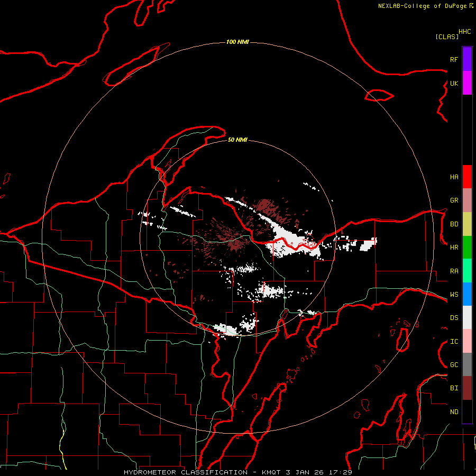Click the HHC product code label

point(465,32)
